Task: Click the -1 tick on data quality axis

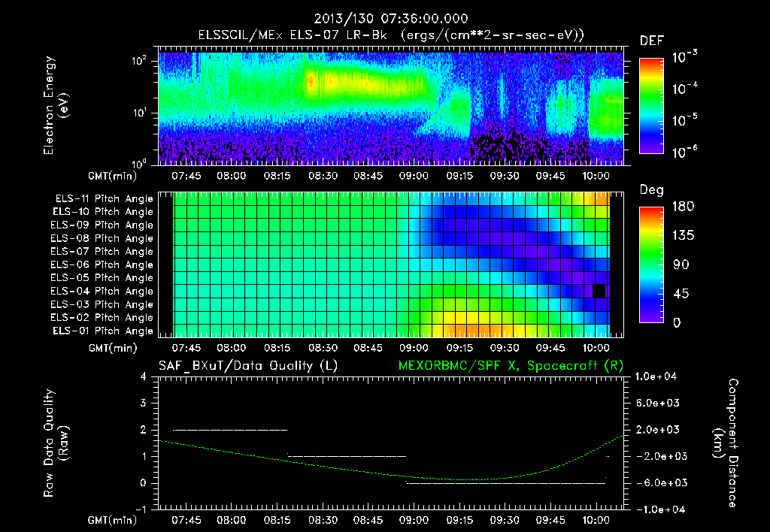Action: [x=141, y=509]
